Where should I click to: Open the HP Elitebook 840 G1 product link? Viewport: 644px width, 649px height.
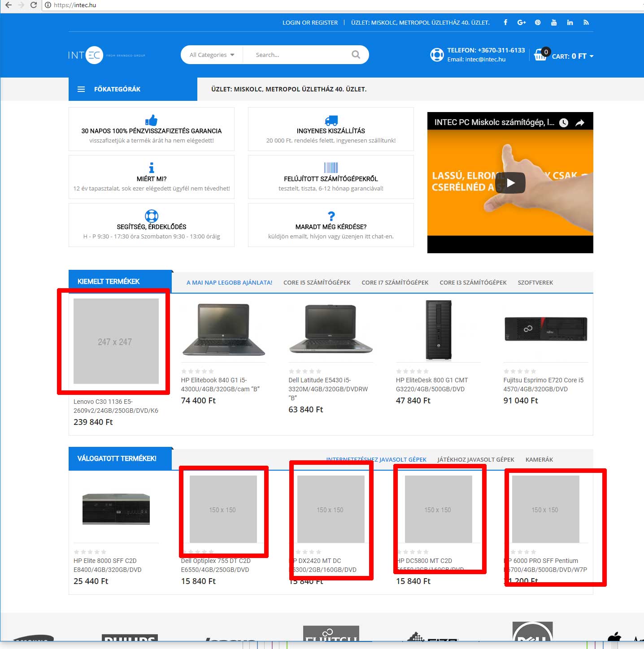220,385
